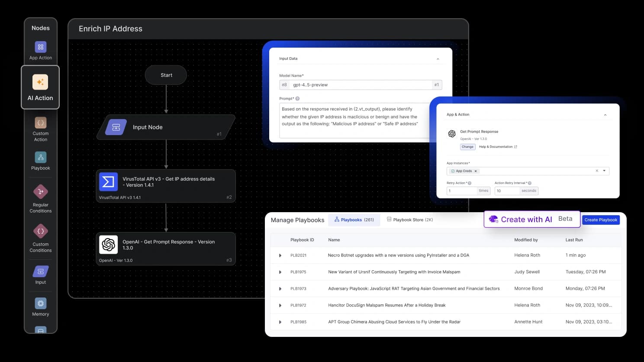Expand playbook row PLB1972
Screen dimensions: 644x362
coord(280,305)
